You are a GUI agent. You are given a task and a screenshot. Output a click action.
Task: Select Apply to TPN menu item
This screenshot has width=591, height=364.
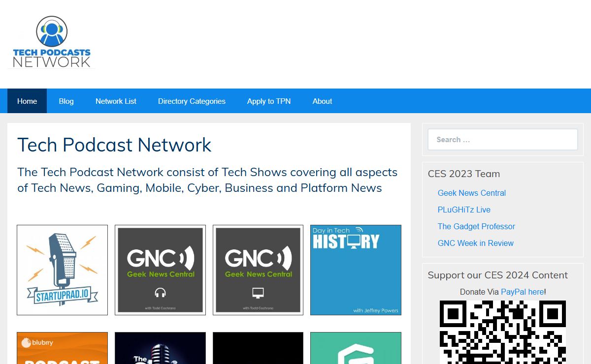pyautogui.click(x=269, y=101)
